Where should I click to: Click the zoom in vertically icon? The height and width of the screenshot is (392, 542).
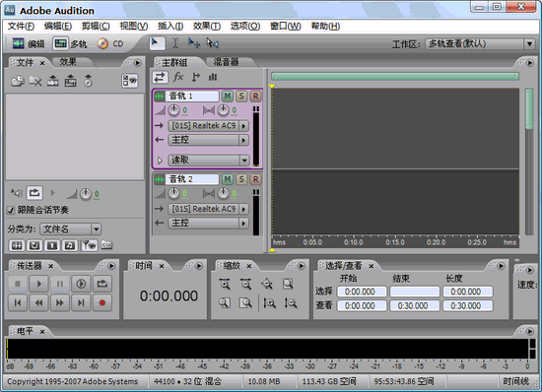coord(269,303)
